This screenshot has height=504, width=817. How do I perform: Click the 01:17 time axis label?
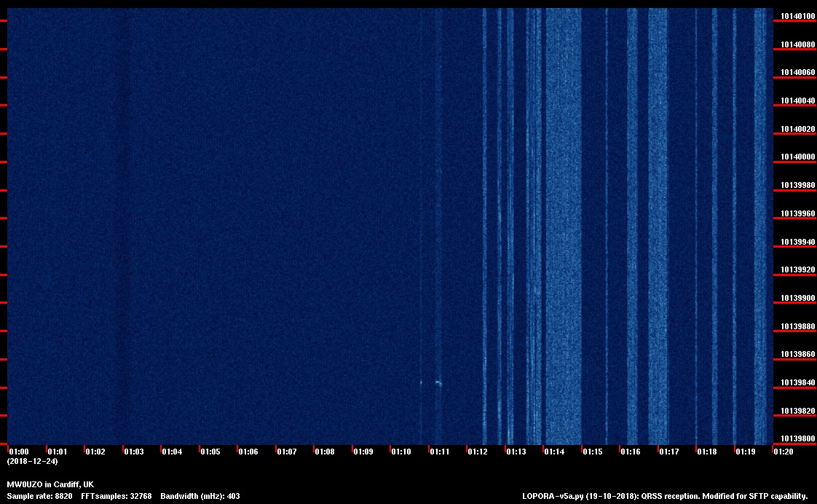tap(668, 452)
